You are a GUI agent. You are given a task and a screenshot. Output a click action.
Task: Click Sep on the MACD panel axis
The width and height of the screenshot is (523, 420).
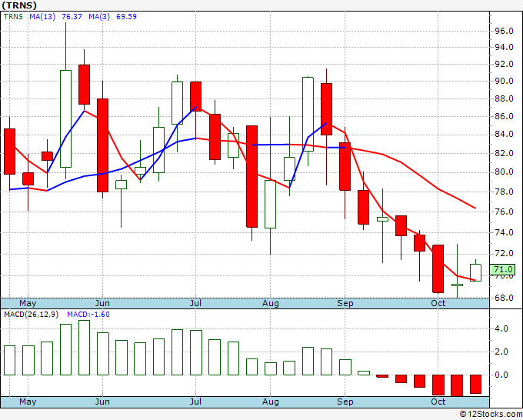click(345, 402)
